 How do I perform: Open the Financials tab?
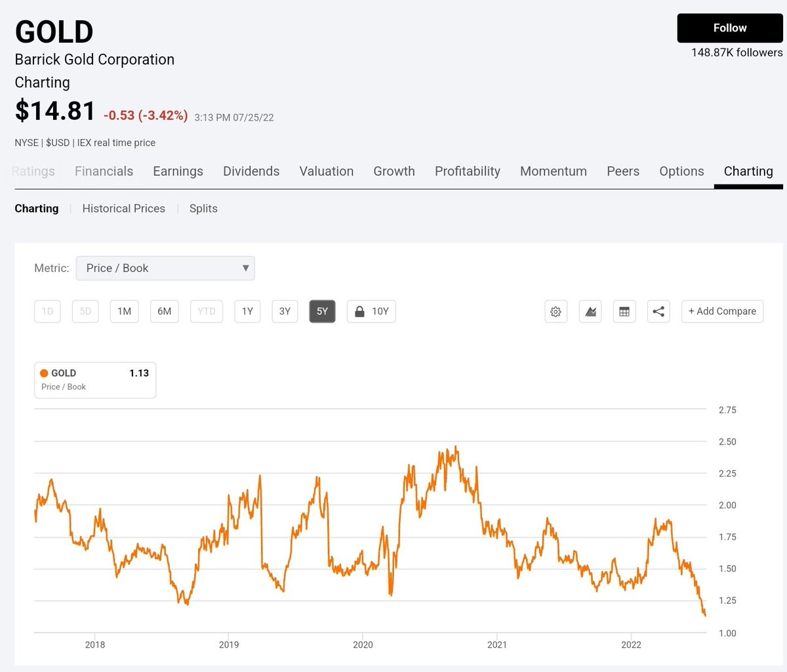tap(104, 171)
